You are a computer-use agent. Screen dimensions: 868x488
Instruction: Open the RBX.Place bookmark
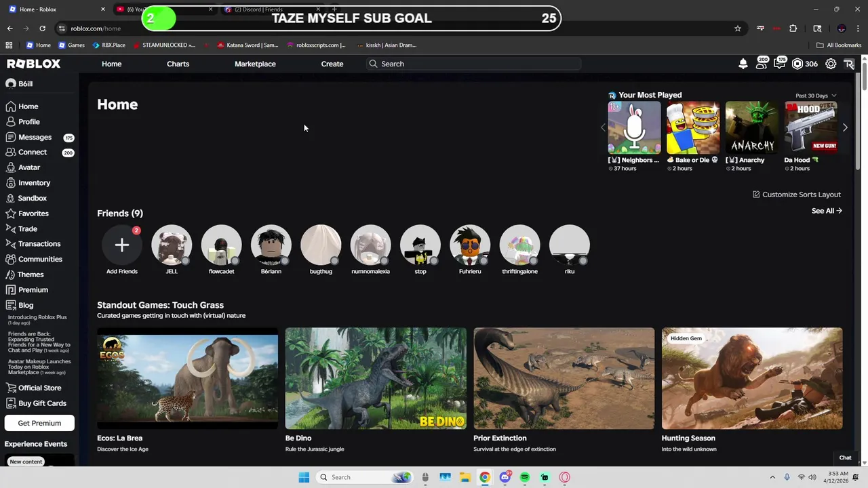[x=109, y=45]
